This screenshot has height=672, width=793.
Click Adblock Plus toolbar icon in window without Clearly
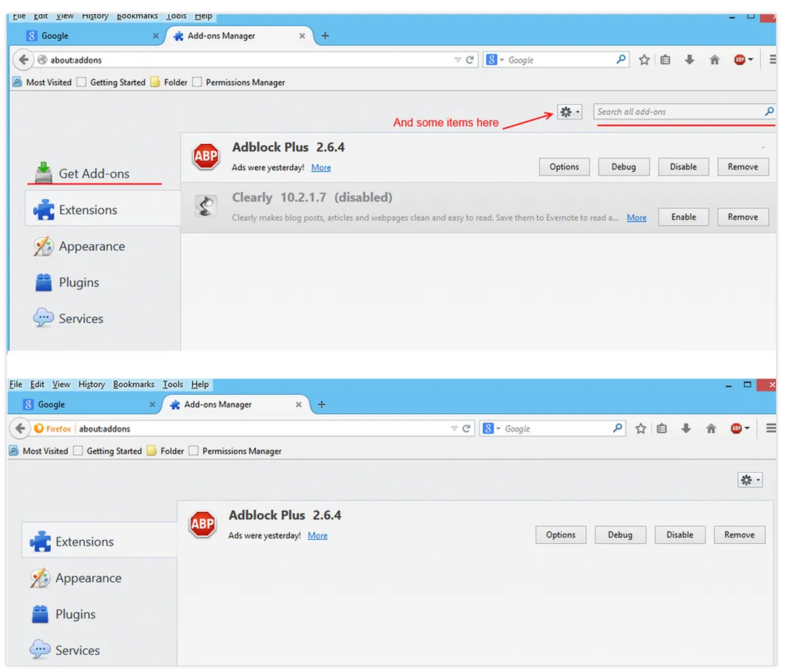(736, 429)
